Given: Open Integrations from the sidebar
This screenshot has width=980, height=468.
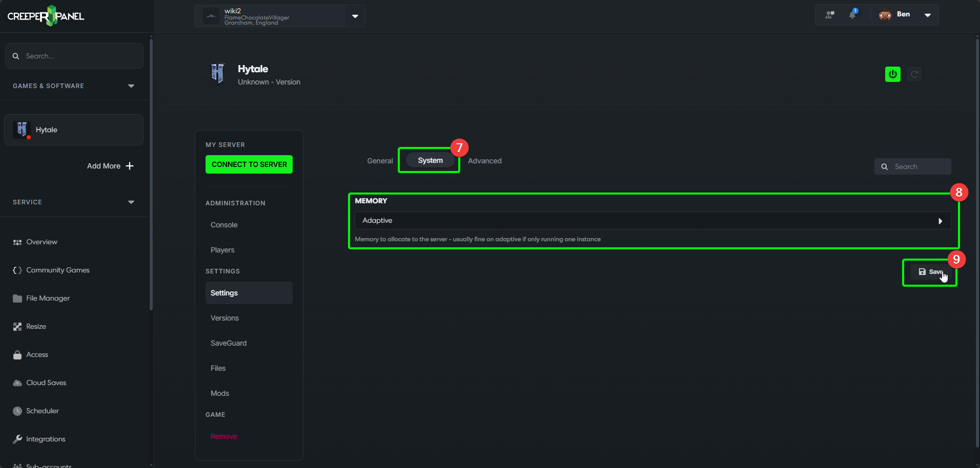Looking at the screenshot, I should click(46, 439).
